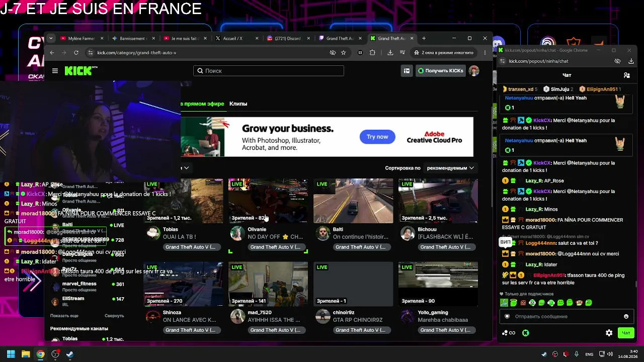The width and height of the screenshot is (644, 362).
Task: Open the emoji picker in the chat input
Action: tap(626, 316)
